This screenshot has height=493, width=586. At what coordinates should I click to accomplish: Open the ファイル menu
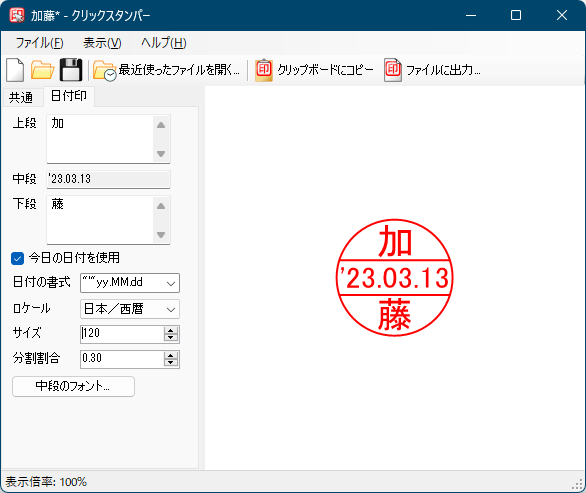pyautogui.click(x=39, y=43)
